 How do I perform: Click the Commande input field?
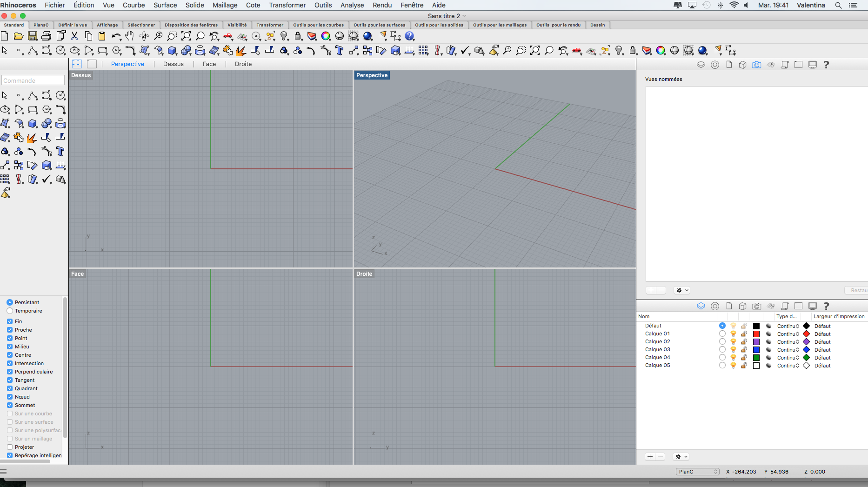[x=33, y=80]
